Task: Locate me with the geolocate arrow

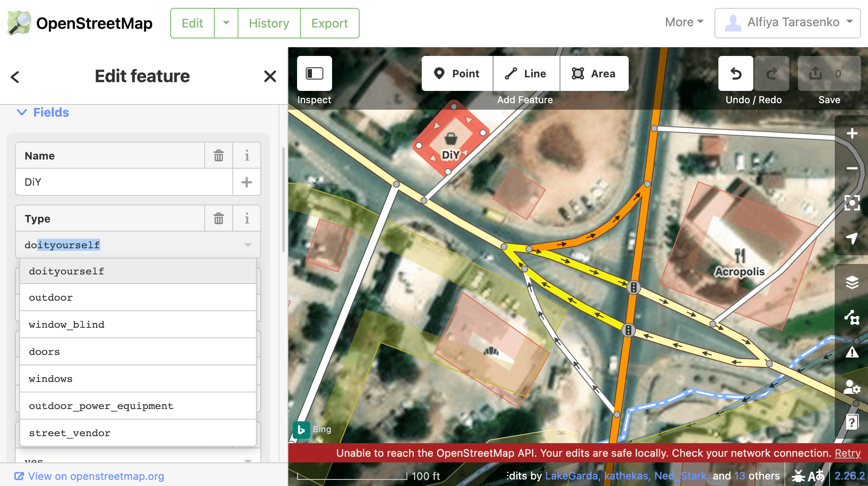Action: click(x=852, y=238)
